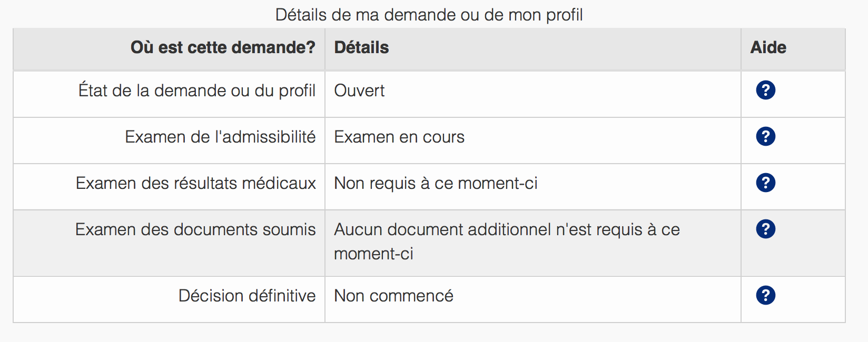This screenshot has width=868, height=342.
Task: Select the 'Examen de l'admissibilité' row label
Action: point(220,137)
